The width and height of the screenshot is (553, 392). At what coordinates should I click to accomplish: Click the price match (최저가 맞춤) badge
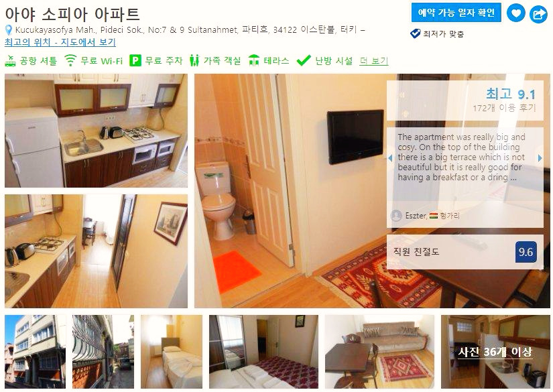437,34
